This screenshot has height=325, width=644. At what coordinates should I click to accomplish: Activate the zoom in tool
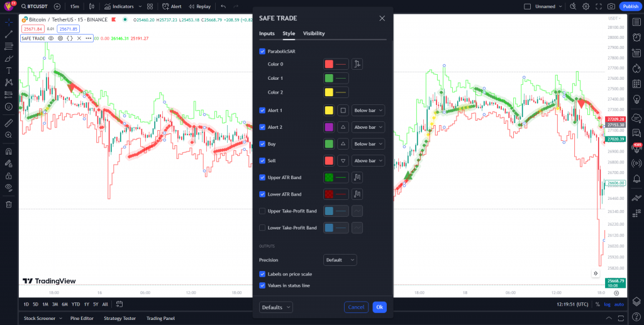pos(9,135)
